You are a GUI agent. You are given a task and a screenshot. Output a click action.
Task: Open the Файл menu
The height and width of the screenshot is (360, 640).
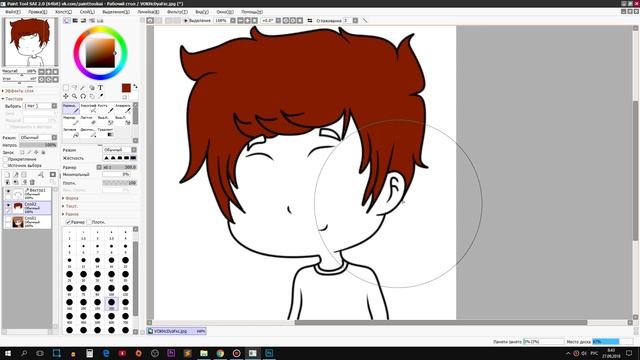pyautogui.click(x=12, y=12)
